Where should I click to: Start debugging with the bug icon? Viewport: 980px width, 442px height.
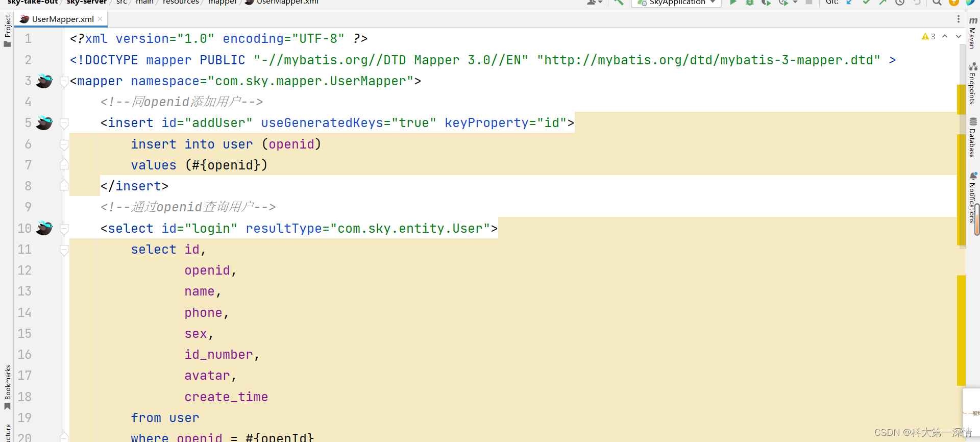(x=749, y=3)
